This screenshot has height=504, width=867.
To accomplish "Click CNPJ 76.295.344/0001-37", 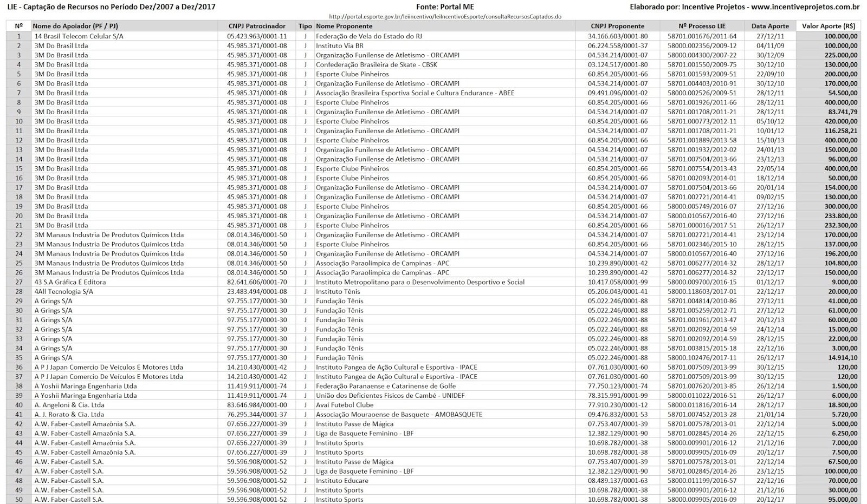I will tap(257, 414).
